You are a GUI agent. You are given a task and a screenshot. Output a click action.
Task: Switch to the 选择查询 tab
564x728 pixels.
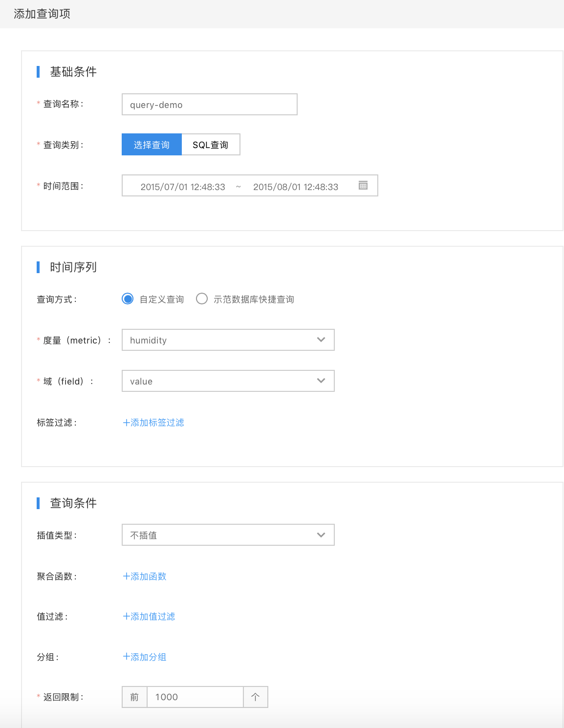[x=152, y=145]
